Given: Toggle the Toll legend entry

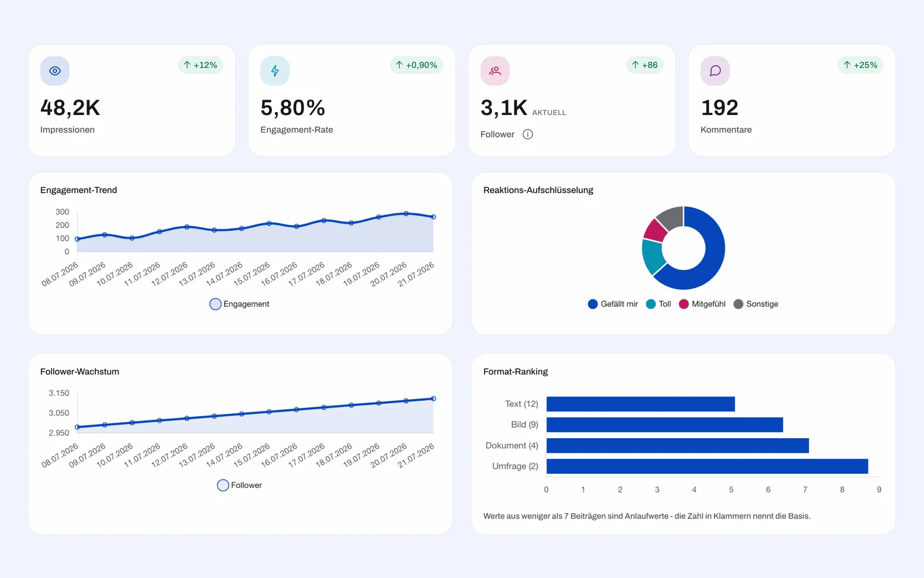Looking at the screenshot, I should click(x=658, y=304).
